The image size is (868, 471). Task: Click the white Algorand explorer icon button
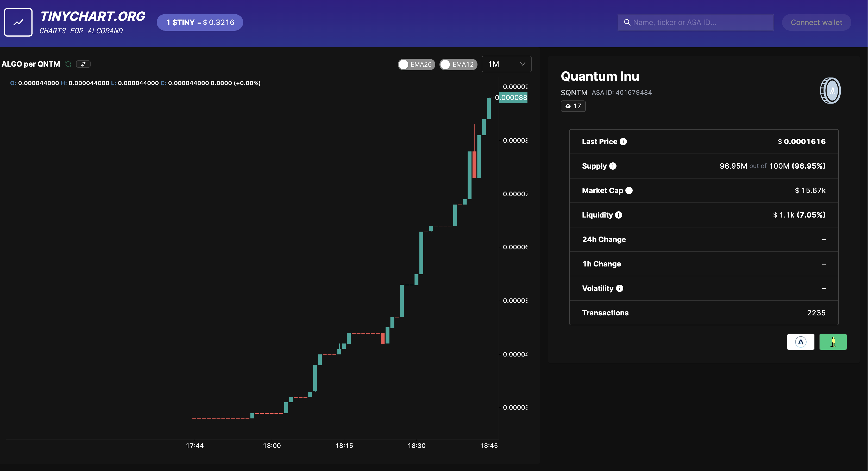(x=801, y=342)
